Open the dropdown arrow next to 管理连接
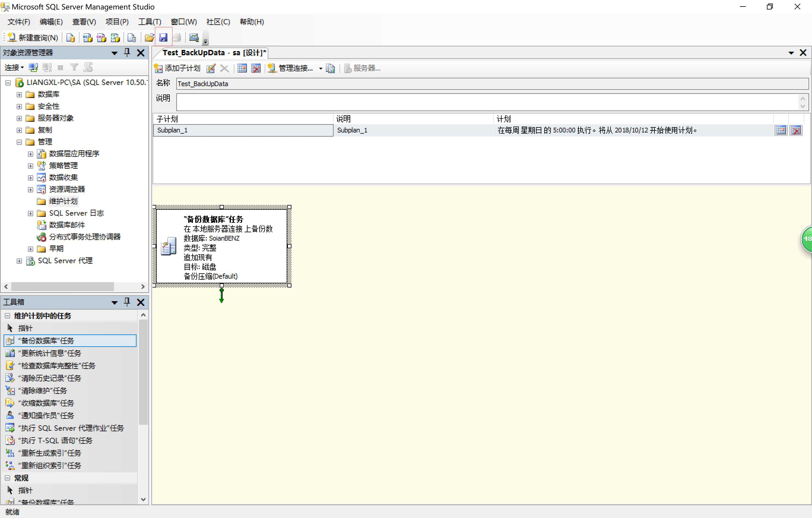 tap(321, 69)
